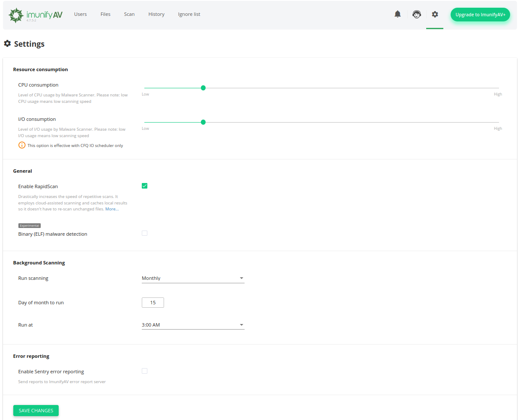Click the gear icon beside Settings heading
Image resolution: width=520 pixels, height=420 pixels.
pos(7,44)
